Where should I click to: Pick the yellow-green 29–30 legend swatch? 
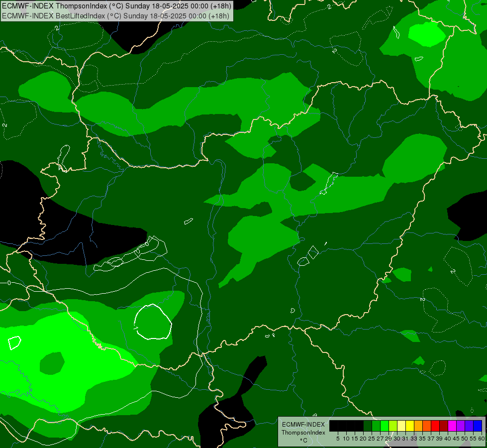[x=393, y=426]
